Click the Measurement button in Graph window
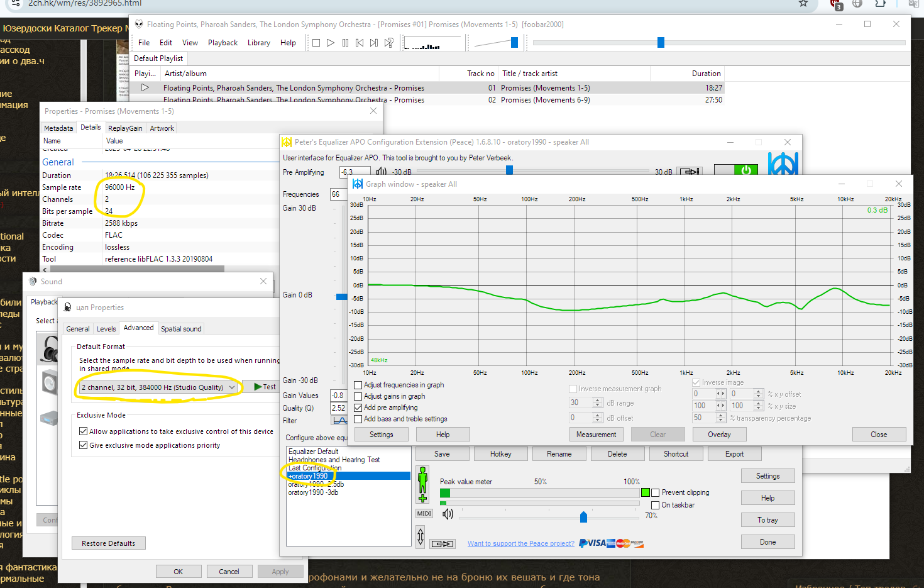The width and height of the screenshot is (924, 588). 597,435
